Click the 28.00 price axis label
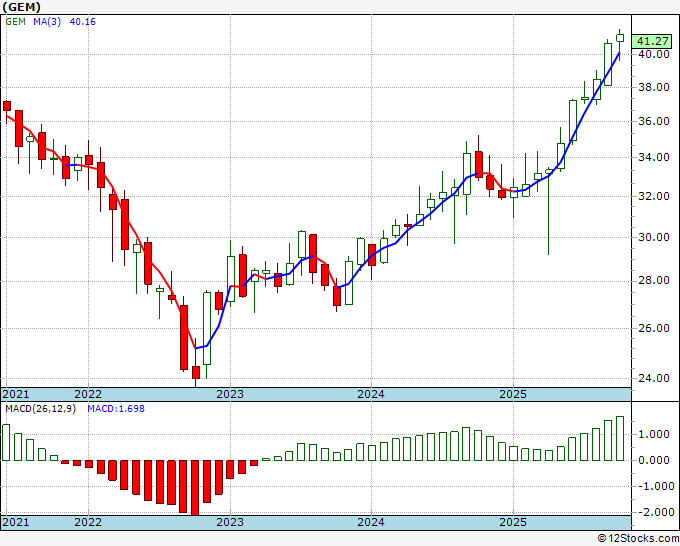Screen dimensions: 680x546 pos(654,281)
